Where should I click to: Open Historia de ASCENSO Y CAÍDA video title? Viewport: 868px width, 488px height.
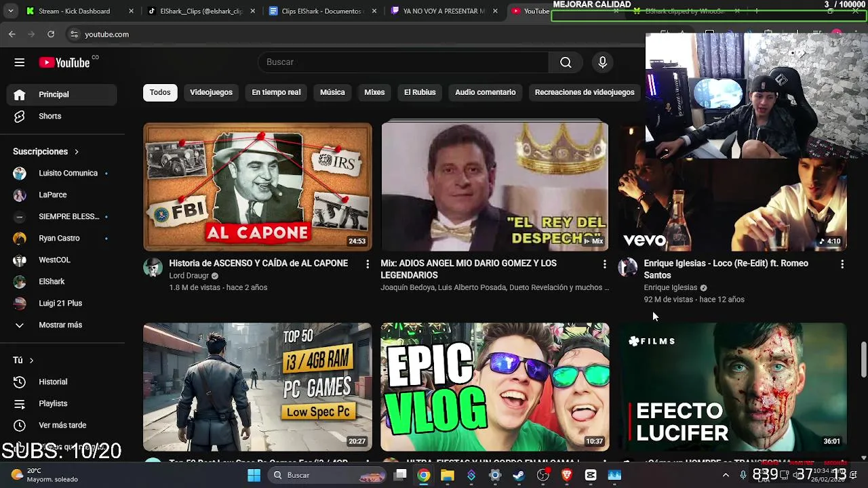(x=258, y=263)
